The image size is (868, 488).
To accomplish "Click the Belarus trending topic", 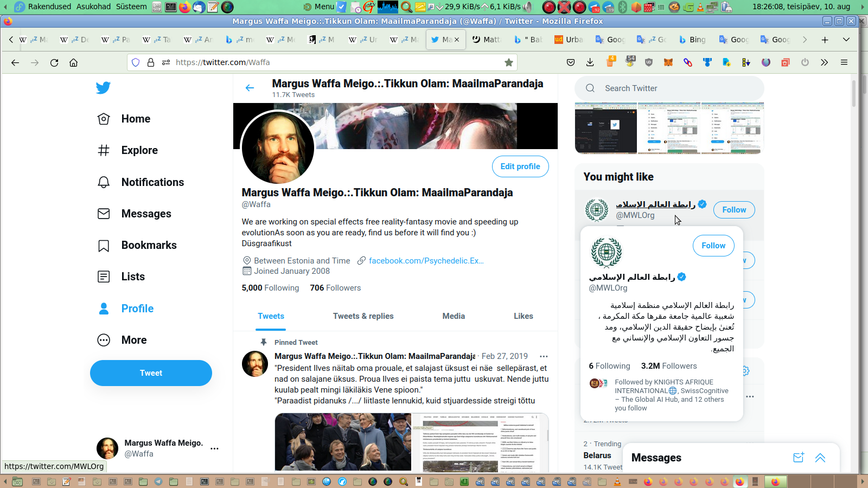I will click(x=597, y=455).
